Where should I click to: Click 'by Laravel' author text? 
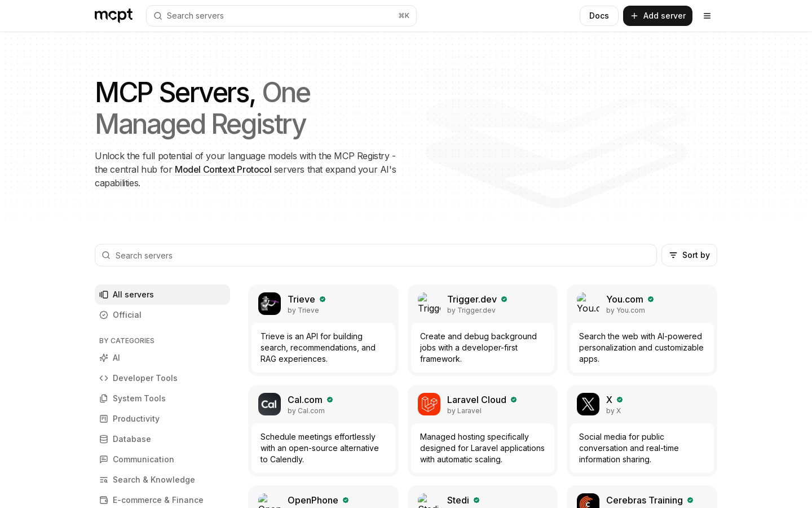[x=464, y=411]
